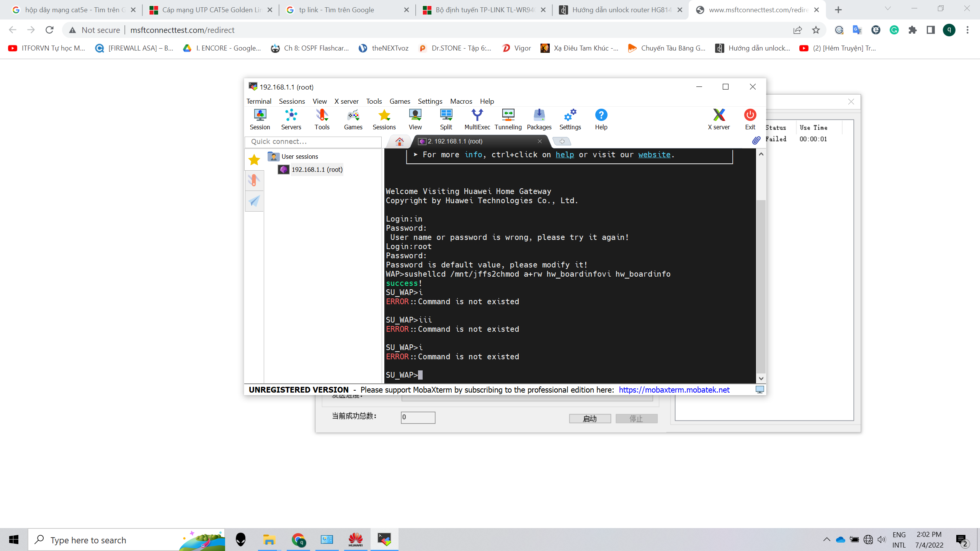This screenshot has width=980, height=551.
Task: Open the theNEXTvoz bookmark
Action: [384, 48]
